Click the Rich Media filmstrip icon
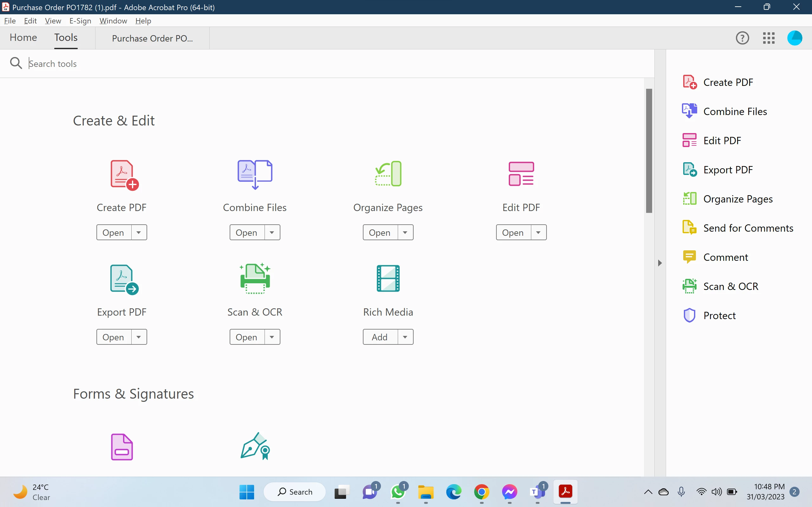812x507 pixels. coord(388,278)
